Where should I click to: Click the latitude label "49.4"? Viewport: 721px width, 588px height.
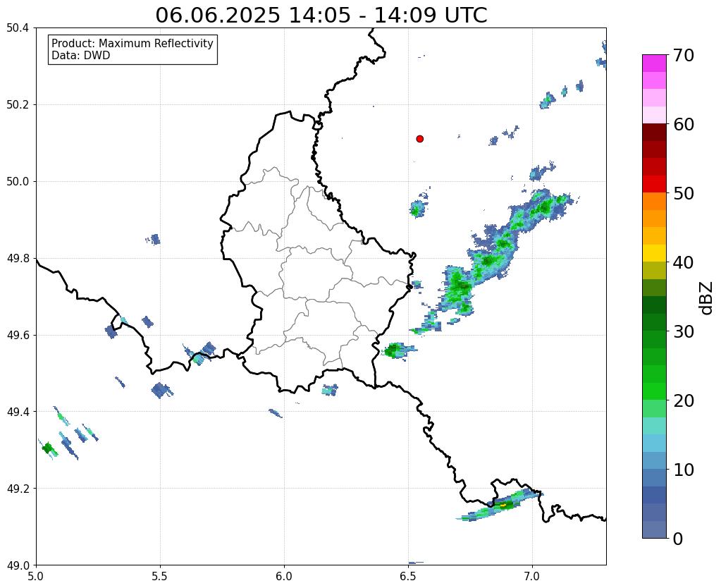(x=18, y=411)
